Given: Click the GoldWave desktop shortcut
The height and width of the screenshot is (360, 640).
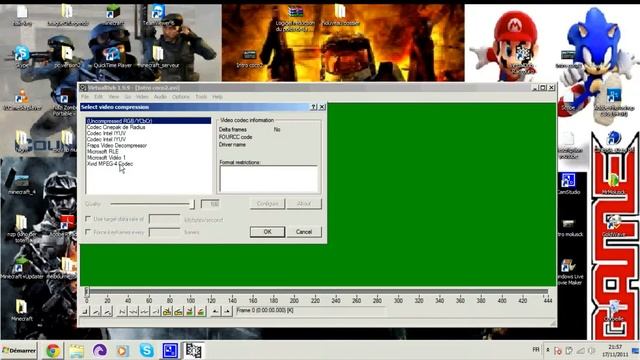Looking at the screenshot, I should (613, 225).
